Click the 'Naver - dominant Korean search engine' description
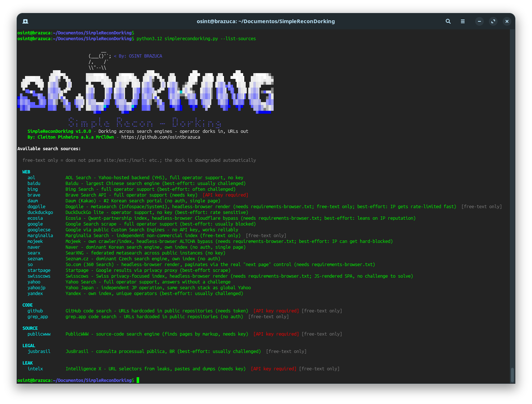532x404 pixels. tap(155, 247)
